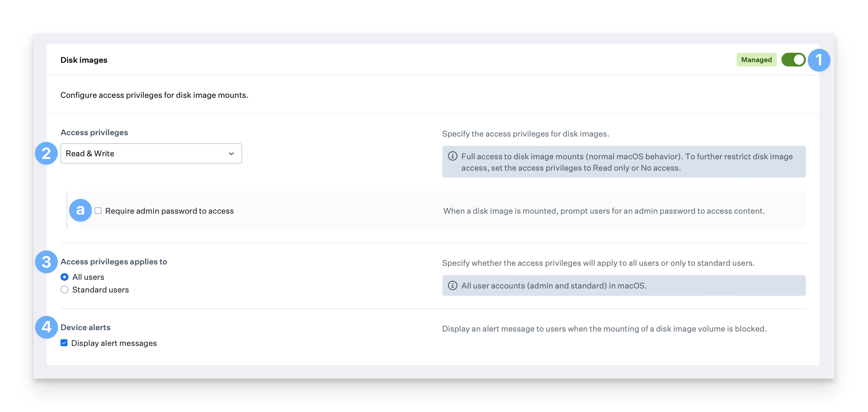Click the Disk images section heading
The height and width of the screenshot is (412, 868).
click(x=84, y=60)
